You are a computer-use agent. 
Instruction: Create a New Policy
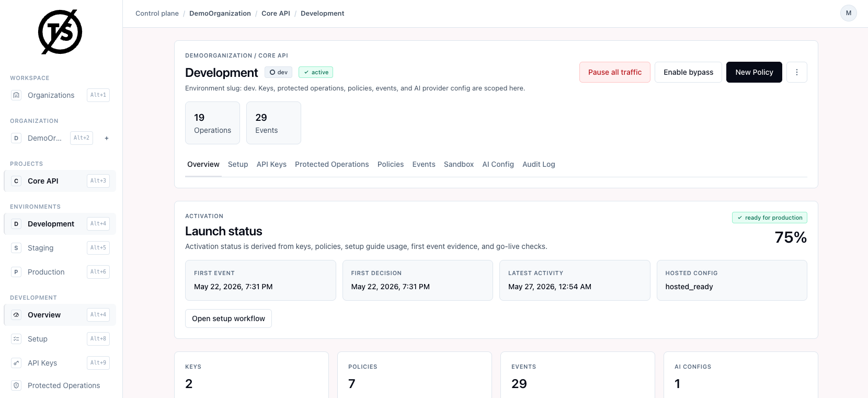point(754,72)
